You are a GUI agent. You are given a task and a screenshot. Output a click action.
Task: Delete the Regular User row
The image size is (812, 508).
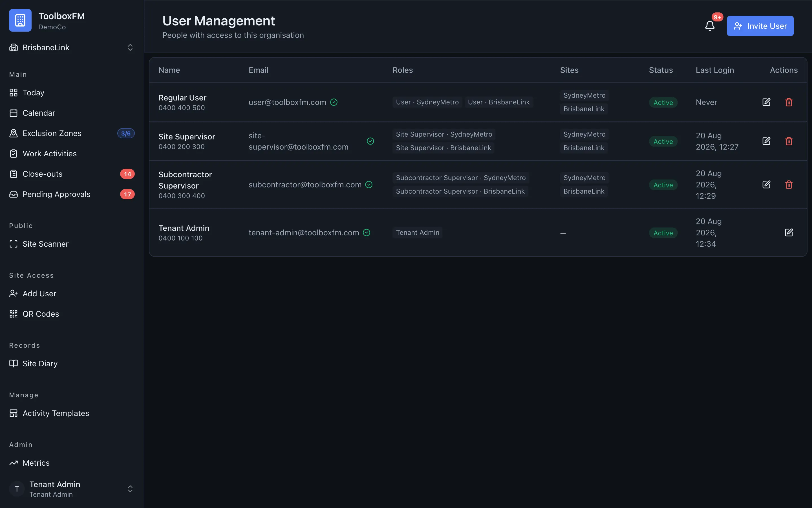point(789,102)
